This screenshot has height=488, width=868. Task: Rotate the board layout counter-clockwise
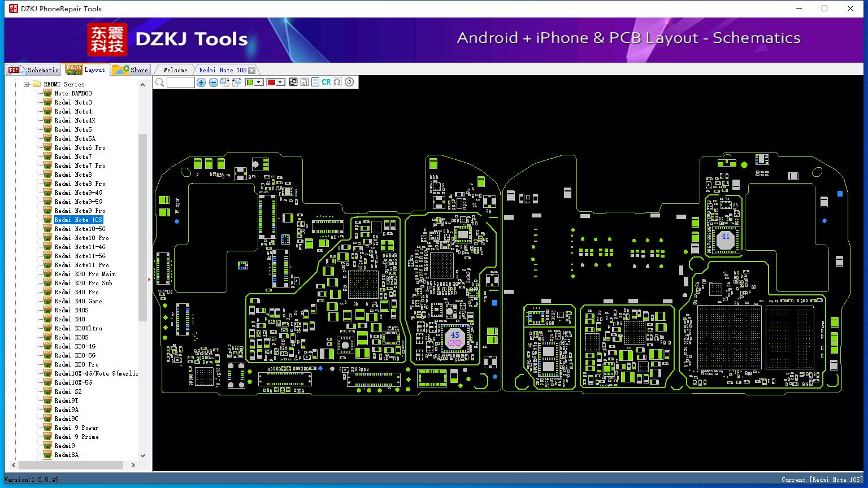237,82
